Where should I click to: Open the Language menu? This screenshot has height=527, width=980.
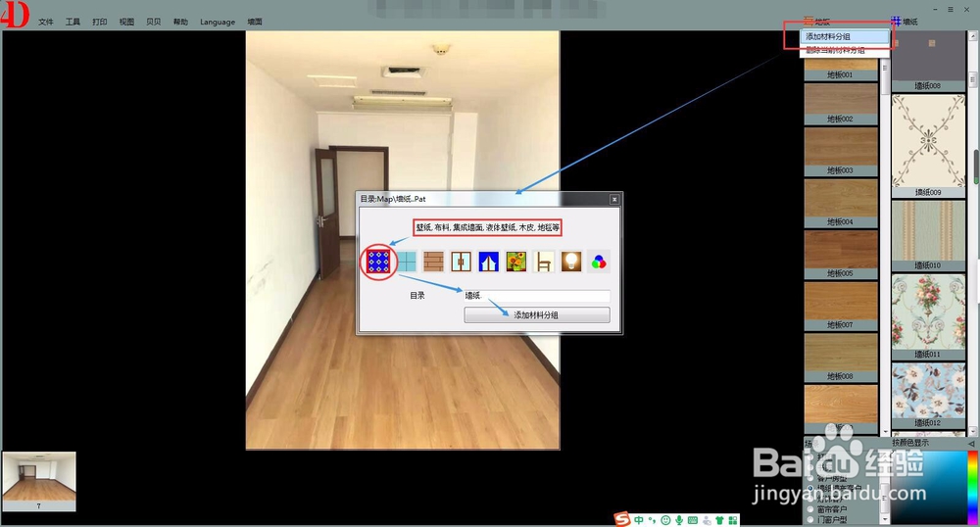coord(218,22)
